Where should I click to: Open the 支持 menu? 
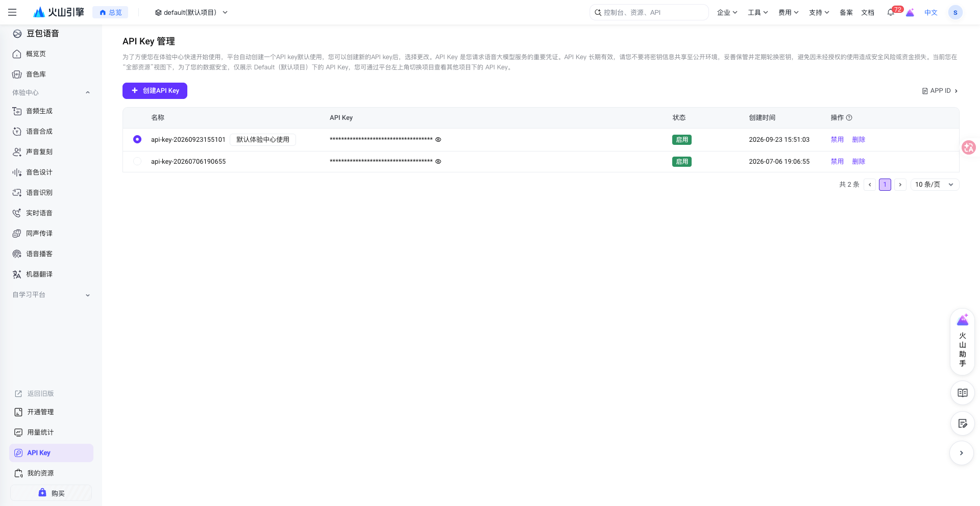coord(819,12)
